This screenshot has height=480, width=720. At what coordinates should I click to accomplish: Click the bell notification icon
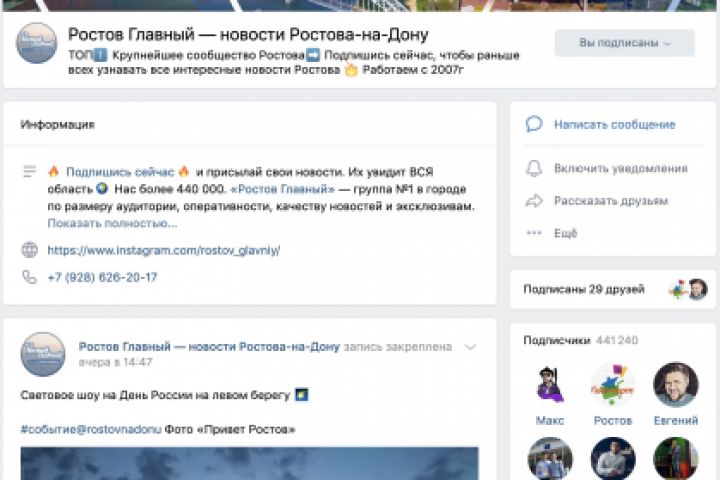coord(534,169)
